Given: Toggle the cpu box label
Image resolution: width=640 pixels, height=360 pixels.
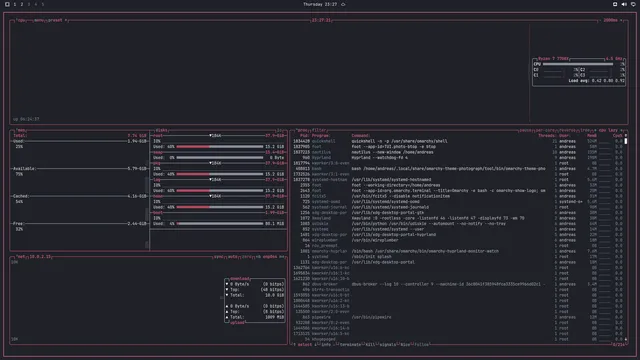Looking at the screenshot, I should pos(20,20).
